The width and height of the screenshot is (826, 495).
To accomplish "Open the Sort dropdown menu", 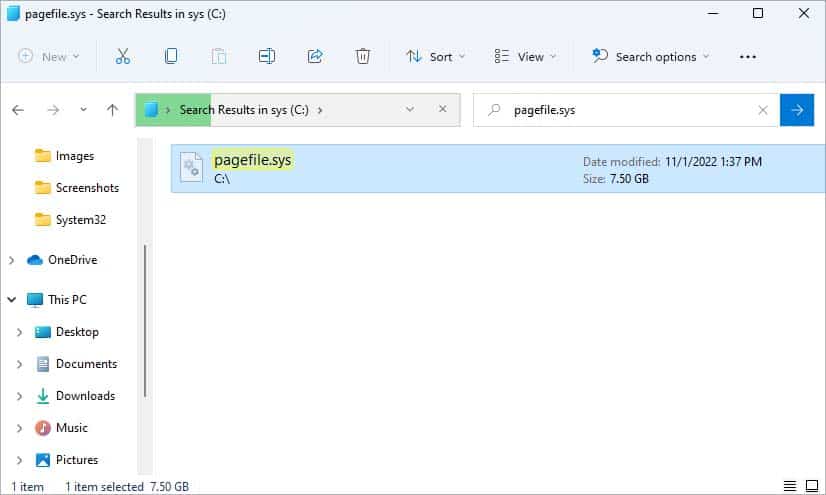I will pos(435,56).
